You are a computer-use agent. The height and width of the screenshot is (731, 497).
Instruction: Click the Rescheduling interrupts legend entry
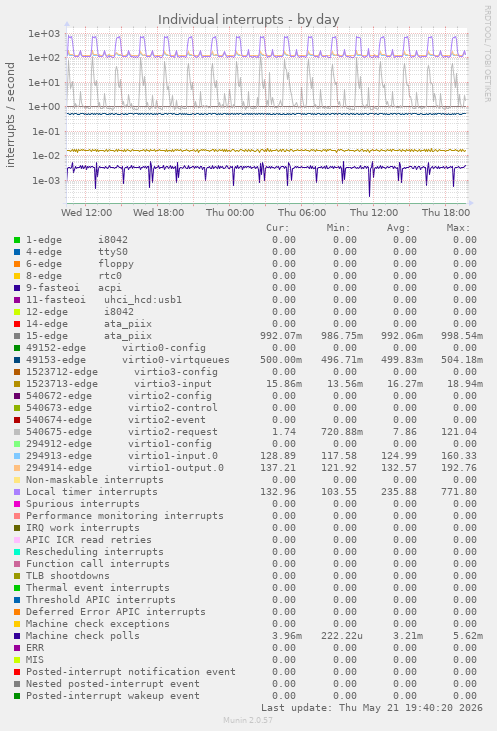click(95, 552)
